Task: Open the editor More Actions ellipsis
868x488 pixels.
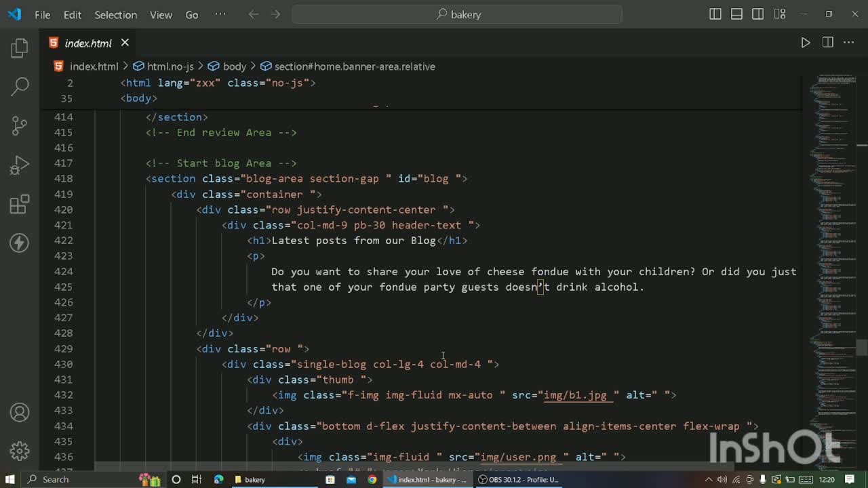Action: click(849, 43)
